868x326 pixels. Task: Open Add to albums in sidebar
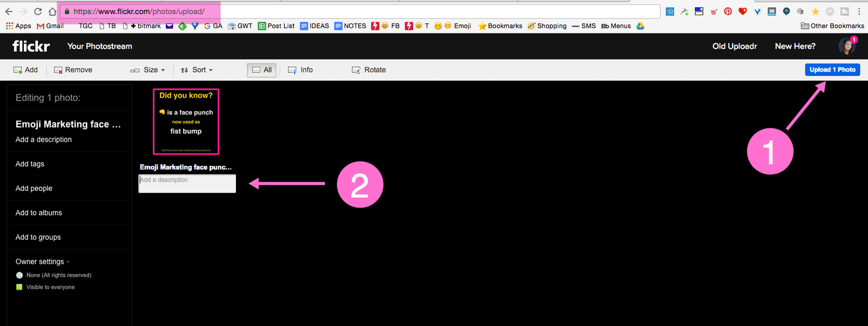39,213
